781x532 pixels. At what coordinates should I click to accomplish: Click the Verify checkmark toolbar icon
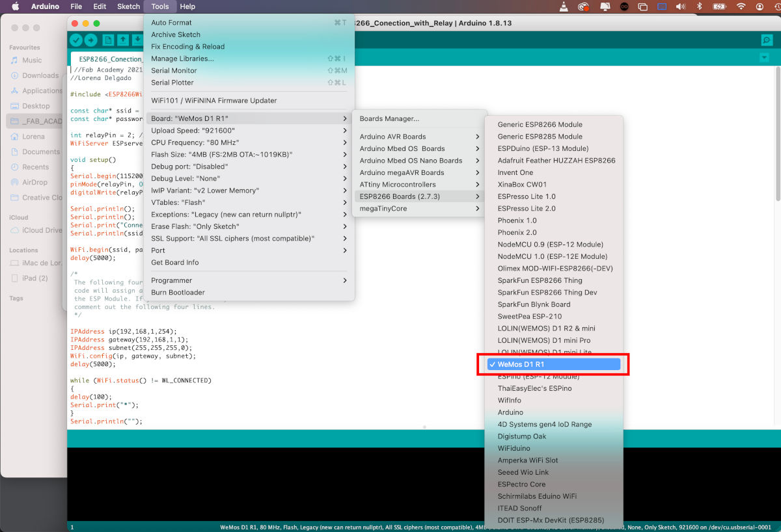click(x=76, y=40)
